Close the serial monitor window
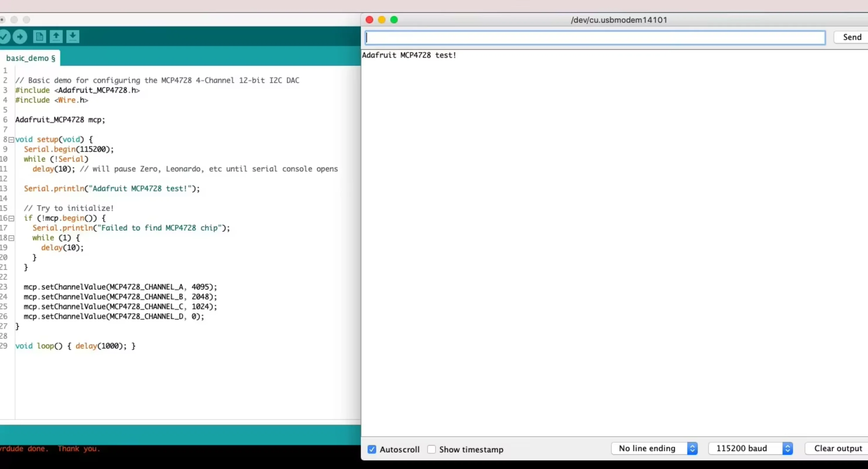Screen dimensions: 868x469 pyautogui.click(x=369, y=20)
